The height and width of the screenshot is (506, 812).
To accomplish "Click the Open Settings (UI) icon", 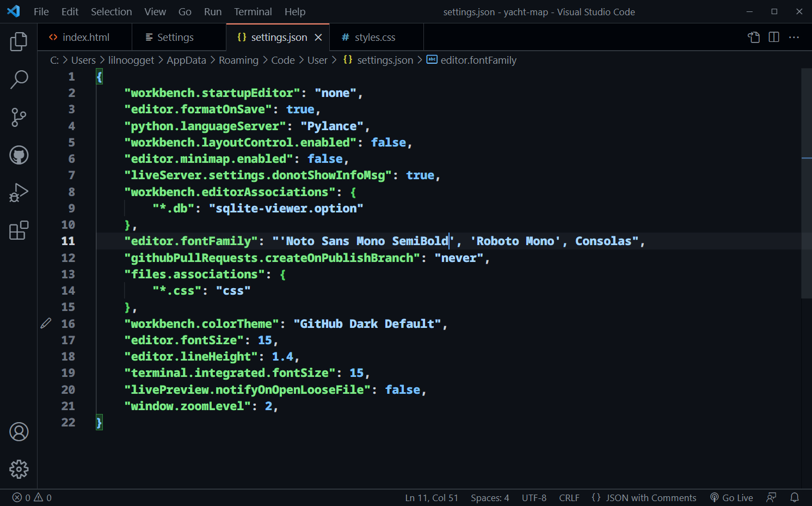I will click(x=753, y=37).
